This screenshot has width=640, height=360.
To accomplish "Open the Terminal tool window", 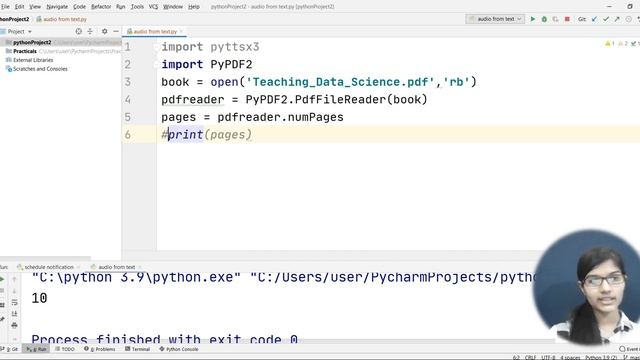I will pos(138,349).
